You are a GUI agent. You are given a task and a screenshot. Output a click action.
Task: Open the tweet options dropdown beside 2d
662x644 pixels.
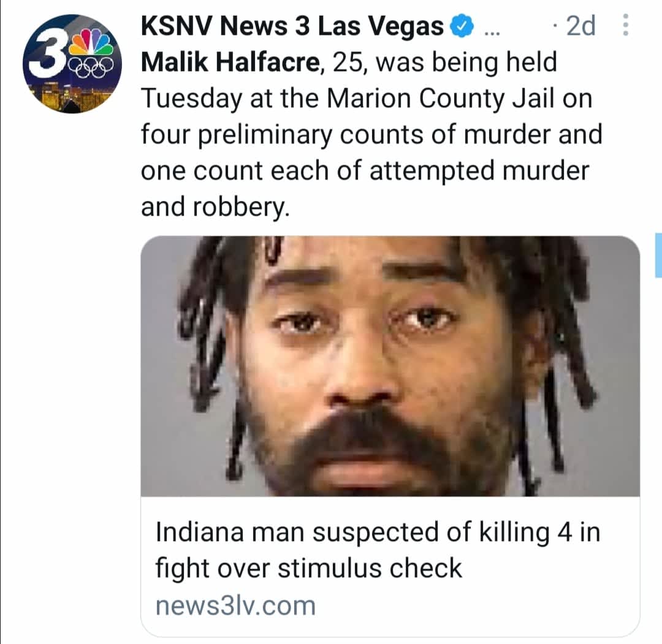pyautogui.click(x=626, y=25)
